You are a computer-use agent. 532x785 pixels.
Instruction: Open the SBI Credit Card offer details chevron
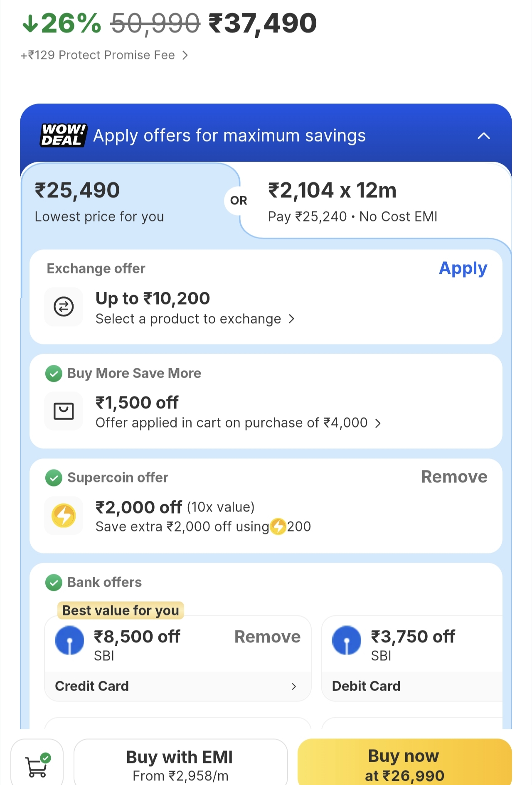point(294,686)
